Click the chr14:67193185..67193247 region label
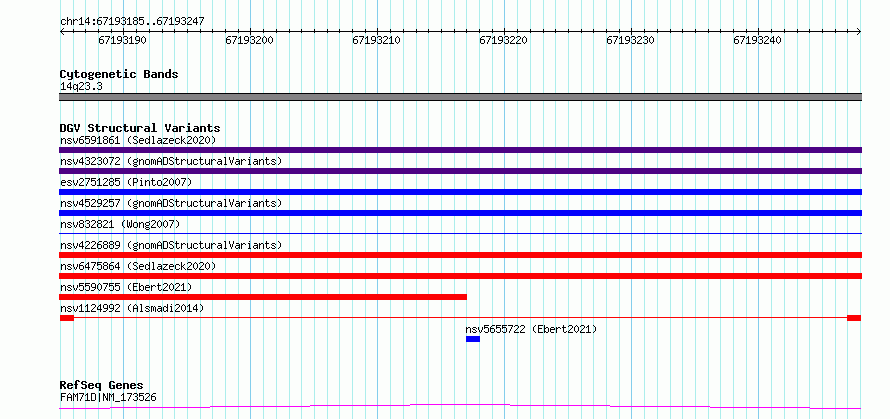 click(x=132, y=22)
